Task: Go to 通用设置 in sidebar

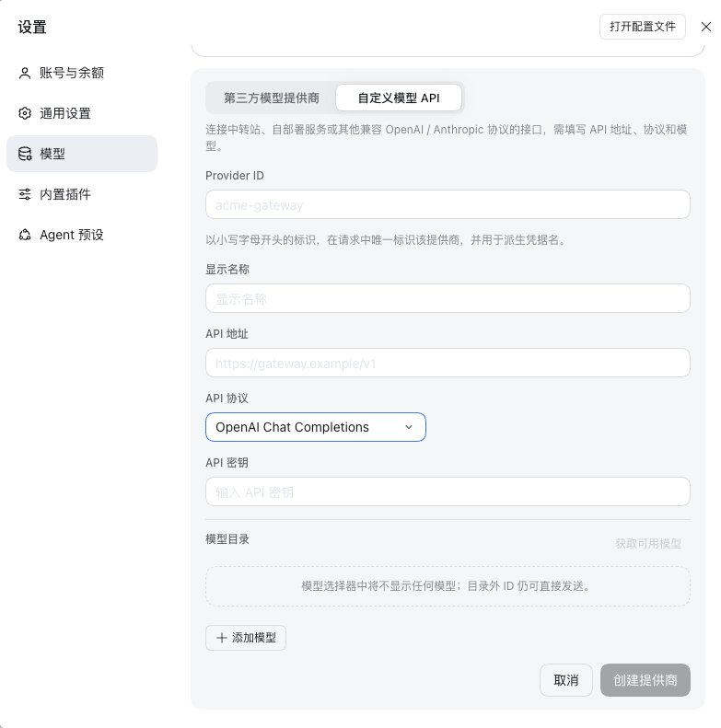Action: (x=82, y=113)
